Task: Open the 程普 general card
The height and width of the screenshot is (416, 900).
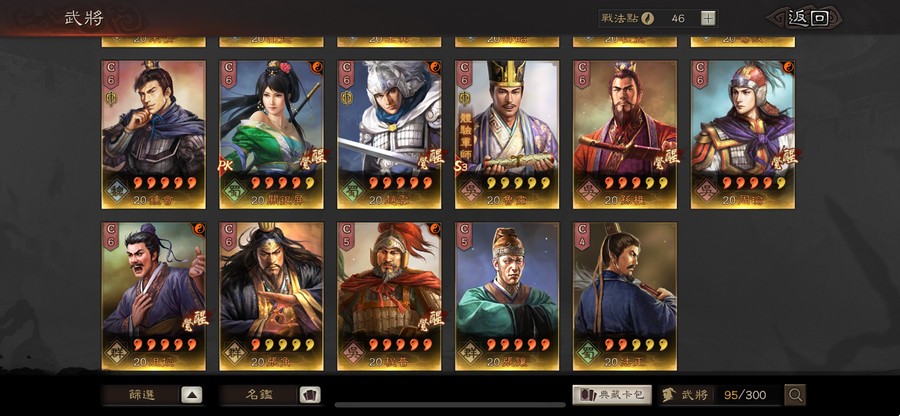Action: pos(389,296)
